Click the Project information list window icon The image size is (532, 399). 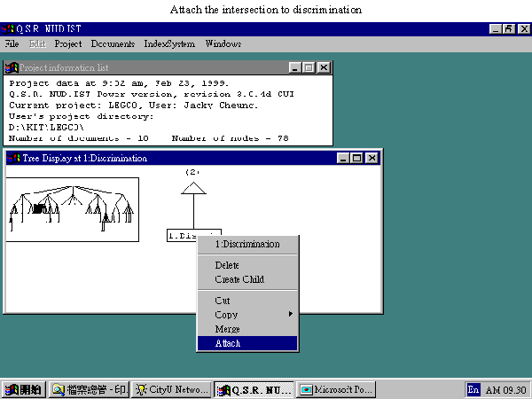click(12, 68)
